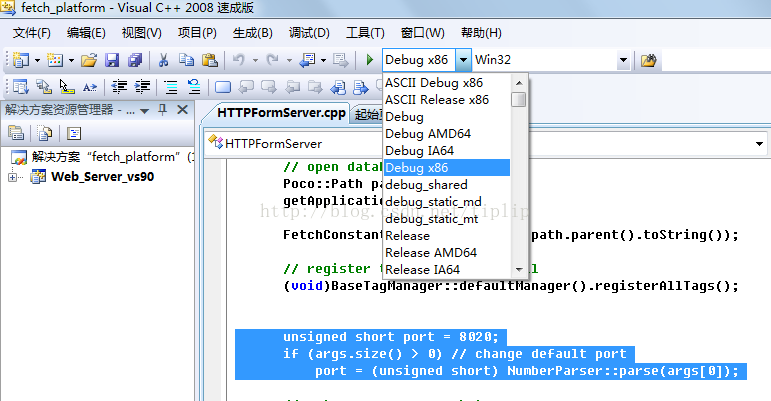Click the Uncomment Selected Lines icon

194,87
